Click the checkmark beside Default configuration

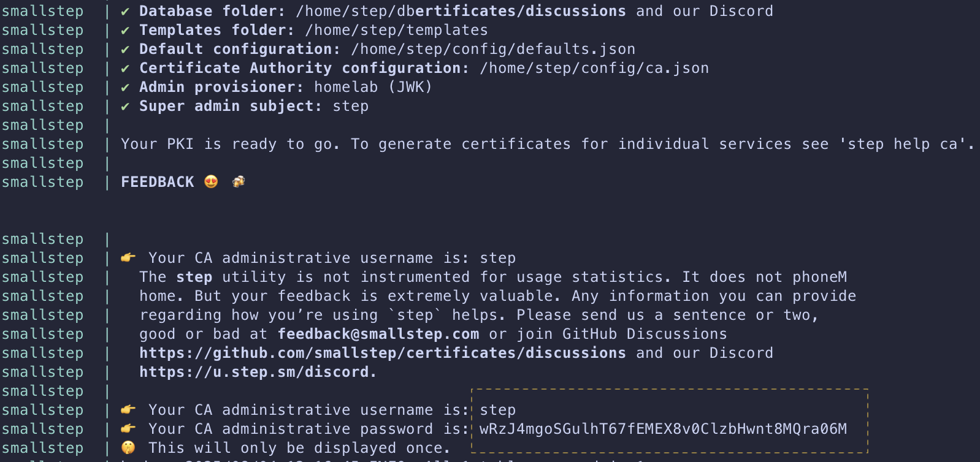[x=125, y=50]
